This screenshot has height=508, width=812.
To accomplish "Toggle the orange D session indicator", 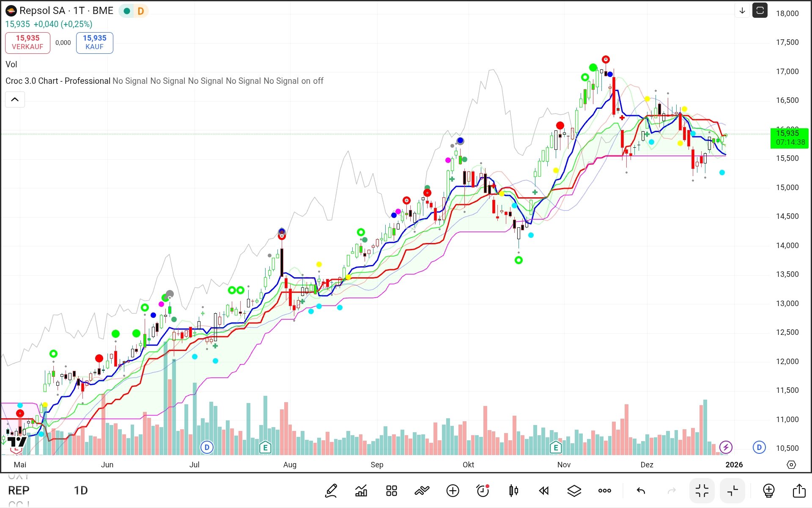I will pos(141,11).
